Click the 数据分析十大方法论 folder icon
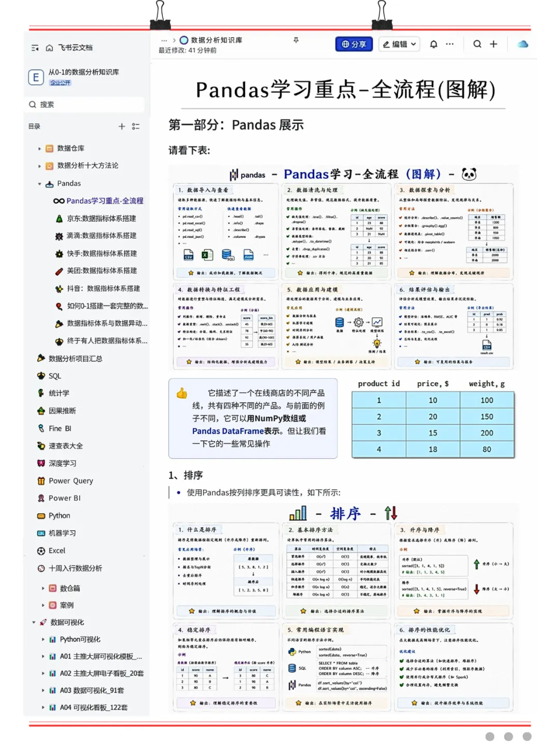 coord(50,166)
